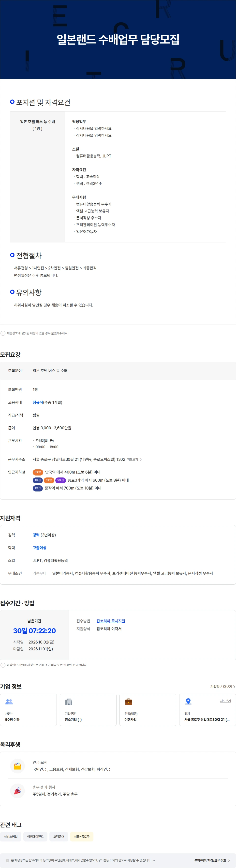Click the building icon for 기업구분
The height and width of the screenshot is (868, 236).
pyautogui.click(x=69, y=702)
